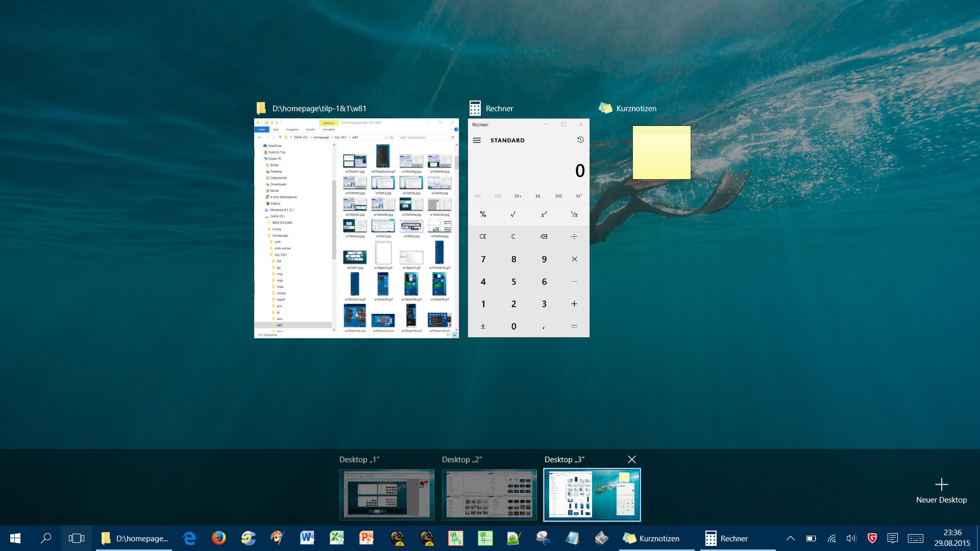Open Microsoft Edge from the taskbar
The width and height of the screenshot is (980, 551).
[x=189, y=538]
